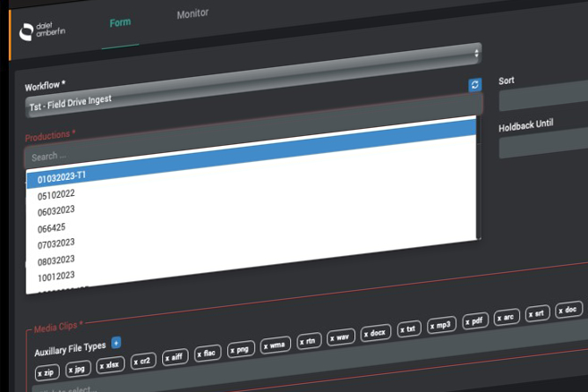
Task: Select production 10012023
Action: pyautogui.click(x=56, y=277)
